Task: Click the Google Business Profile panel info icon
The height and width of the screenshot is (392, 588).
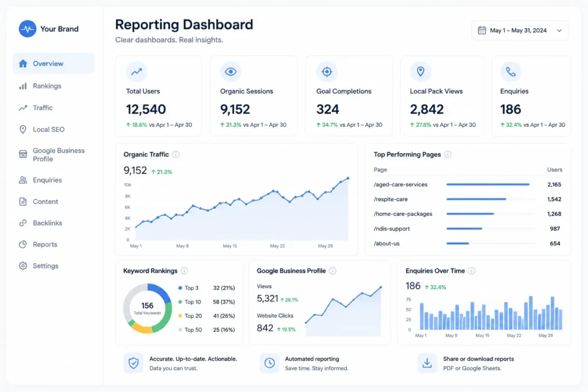Action: (332, 270)
